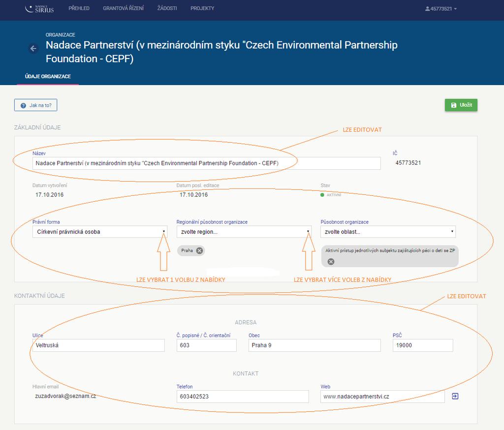Click the user account icon 45773521
Viewport: 504px width, 430px height.
pos(441,9)
